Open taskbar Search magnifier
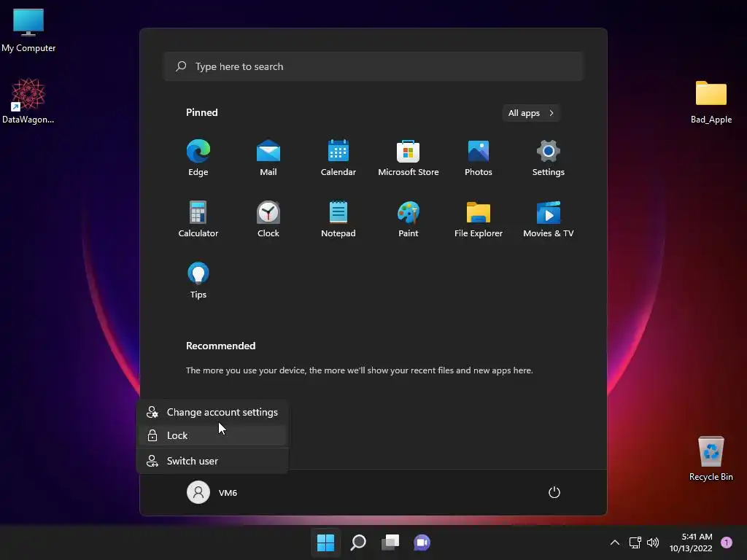This screenshot has height=560, width=747. click(357, 542)
